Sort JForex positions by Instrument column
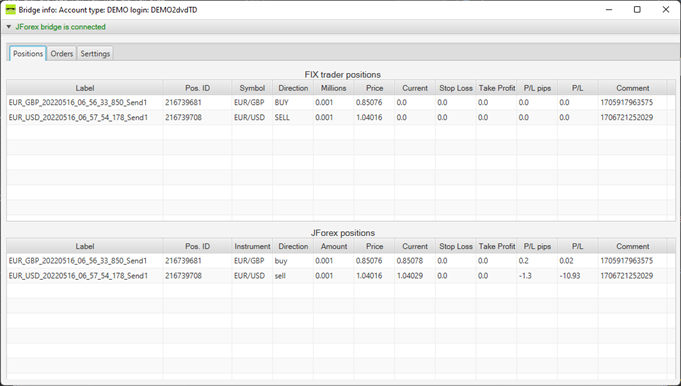 [x=252, y=246]
